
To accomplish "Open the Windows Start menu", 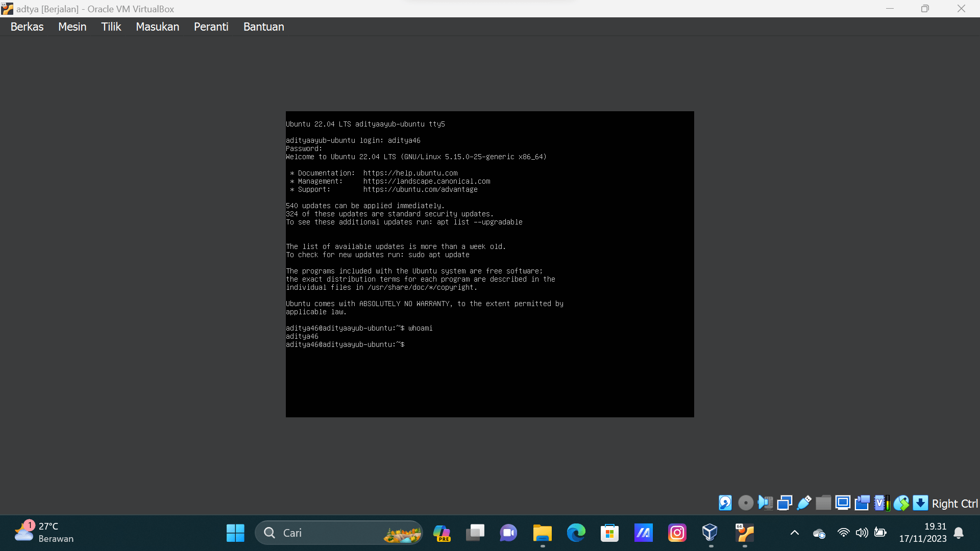I will click(235, 533).
